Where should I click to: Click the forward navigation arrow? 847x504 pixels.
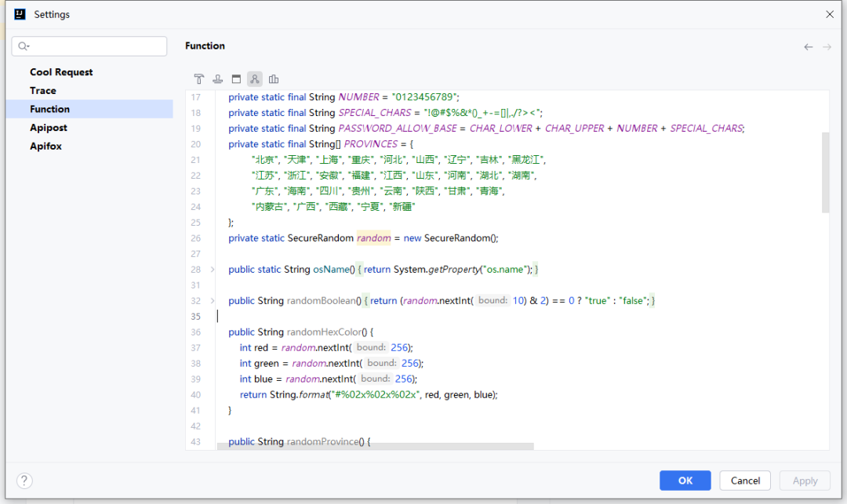[x=827, y=46]
